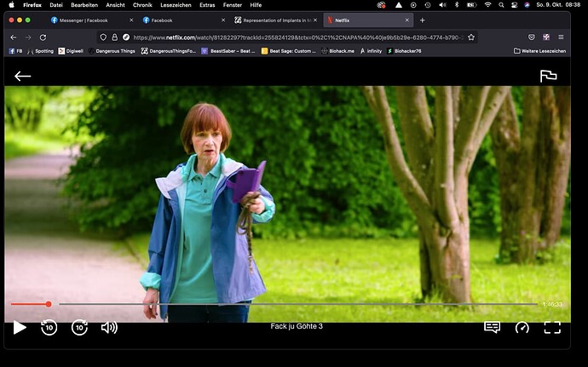Go back in browser history
Image resolution: width=588 pixels, height=367 pixels.
pos(14,37)
